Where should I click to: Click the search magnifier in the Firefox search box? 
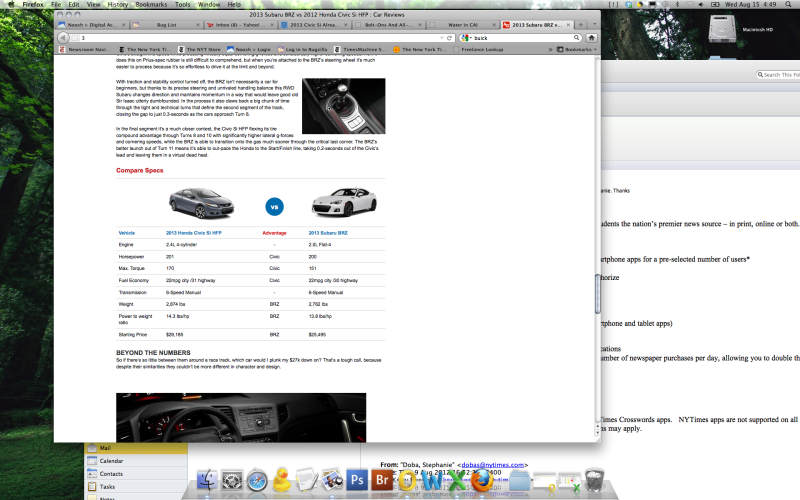577,38
